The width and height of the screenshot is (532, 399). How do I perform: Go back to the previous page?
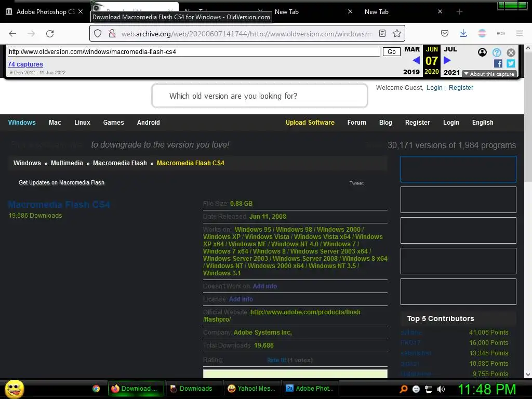pyautogui.click(x=12, y=34)
